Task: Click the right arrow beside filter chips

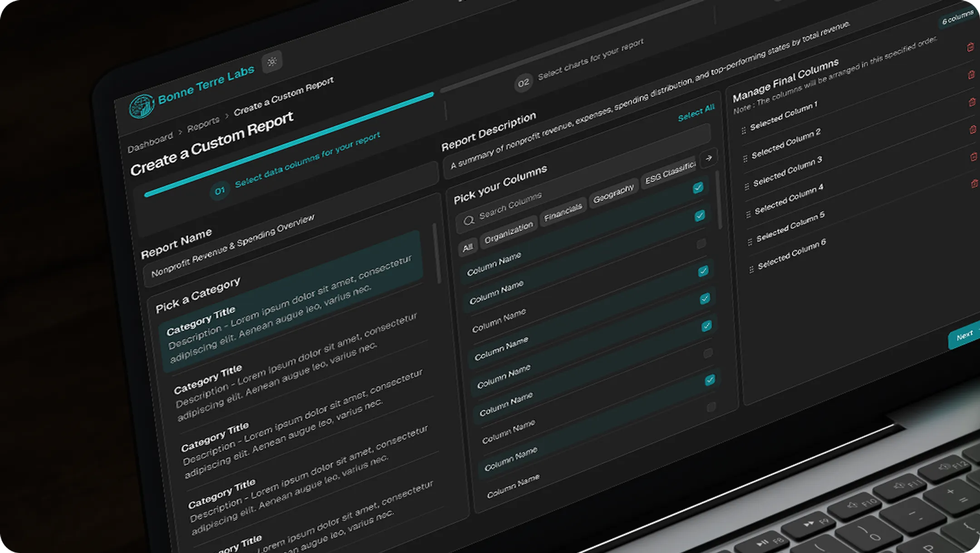Action: pos(709,158)
